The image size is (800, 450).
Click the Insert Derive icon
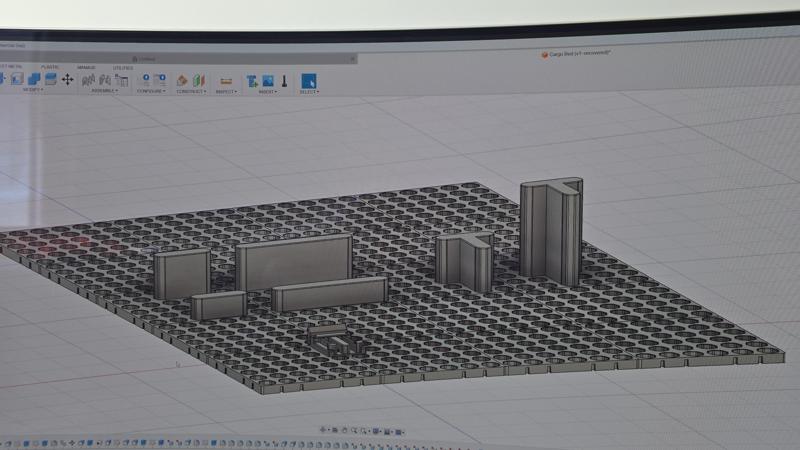[252, 81]
